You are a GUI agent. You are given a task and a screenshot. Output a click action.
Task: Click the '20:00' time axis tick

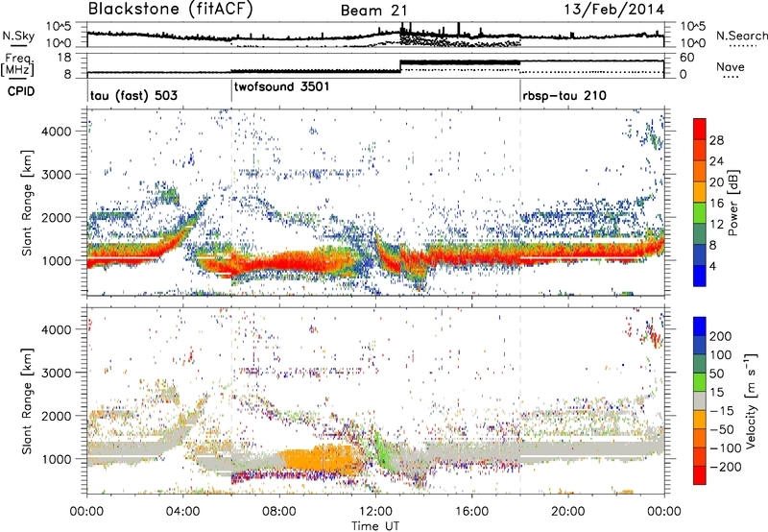567,512
